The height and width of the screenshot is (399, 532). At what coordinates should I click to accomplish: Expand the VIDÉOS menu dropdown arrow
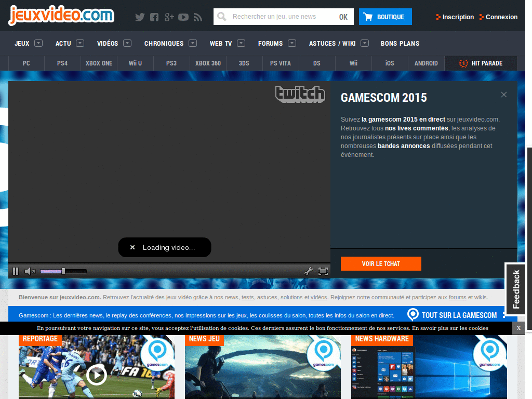(x=127, y=43)
